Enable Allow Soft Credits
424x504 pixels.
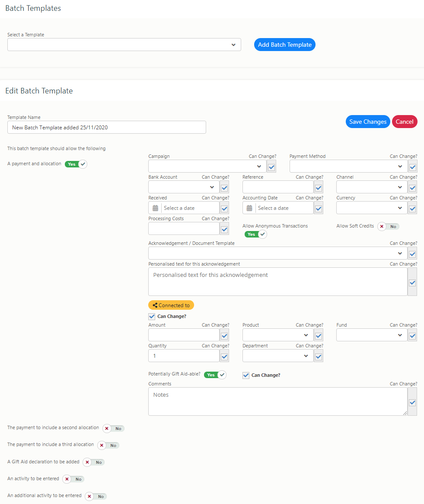click(388, 226)
